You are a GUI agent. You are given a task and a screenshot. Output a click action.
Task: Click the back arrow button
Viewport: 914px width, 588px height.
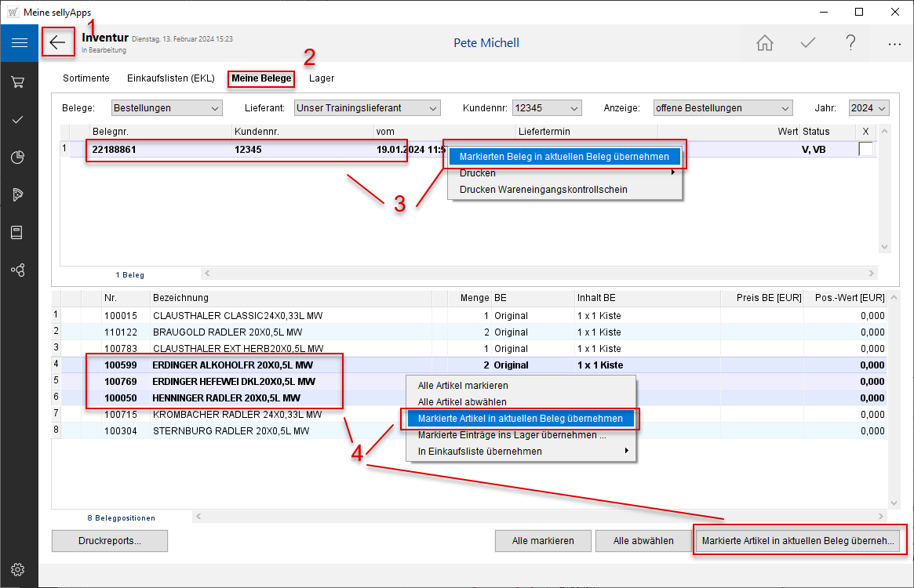coord(58,42)
